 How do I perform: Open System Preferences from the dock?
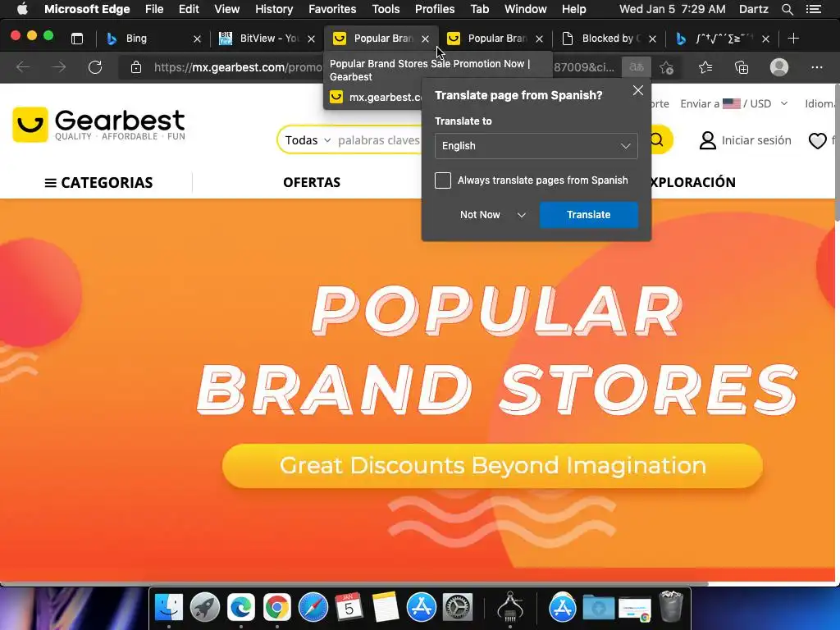coord(457,607)
